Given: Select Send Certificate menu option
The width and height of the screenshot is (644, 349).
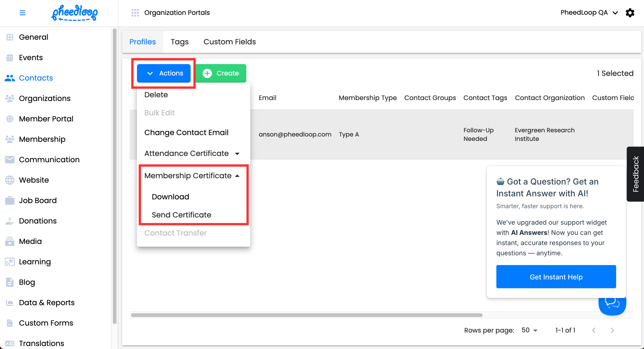Looking at the screenshot, I should 181,214.
